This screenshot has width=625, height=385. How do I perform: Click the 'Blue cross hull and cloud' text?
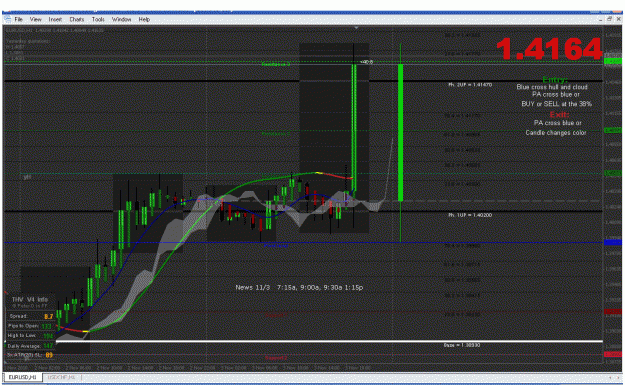click(552, 87)
